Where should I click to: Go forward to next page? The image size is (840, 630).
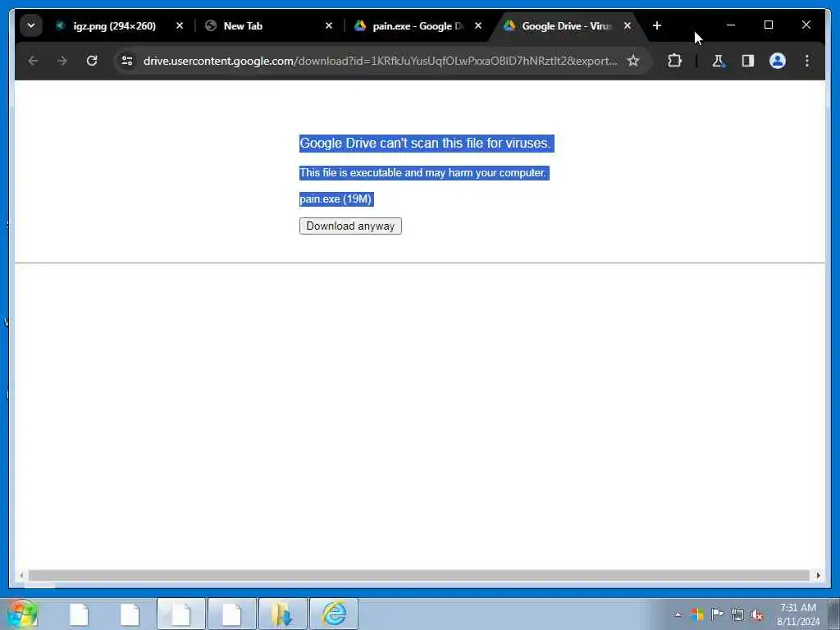coord(62,61)
